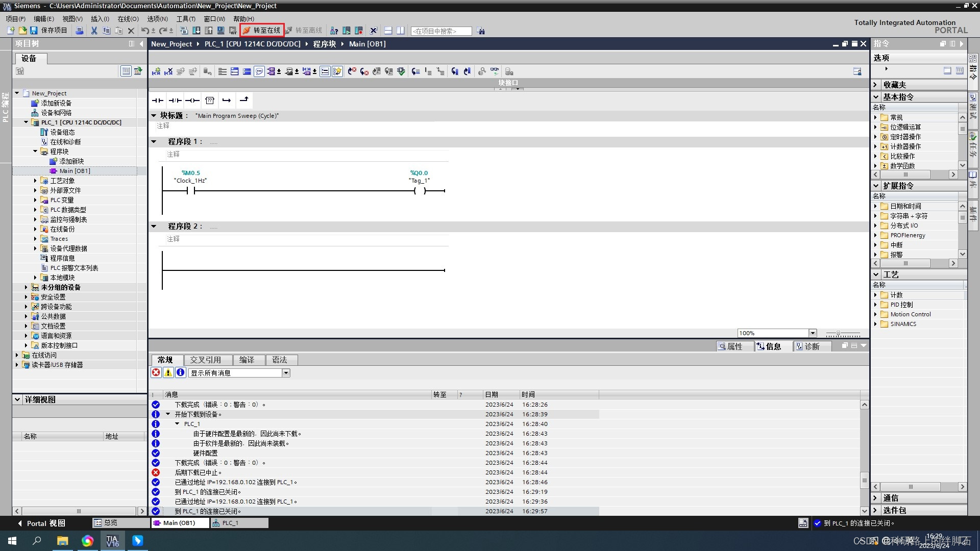This screenshot has width=980, height=551.
Task: Toggle horizontal editor split
Action: (388, 31)
